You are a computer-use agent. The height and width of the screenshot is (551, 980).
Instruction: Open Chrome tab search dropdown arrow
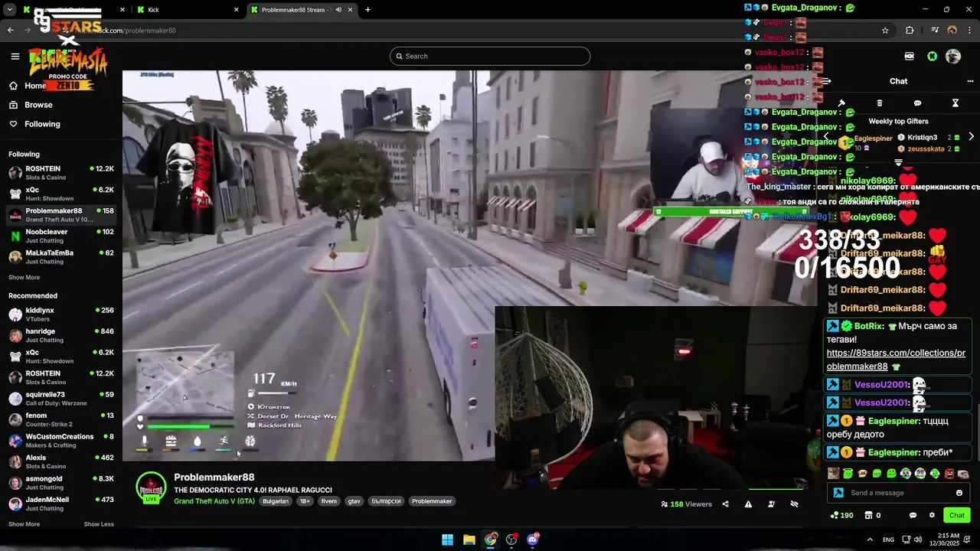[x=9, y=10]
